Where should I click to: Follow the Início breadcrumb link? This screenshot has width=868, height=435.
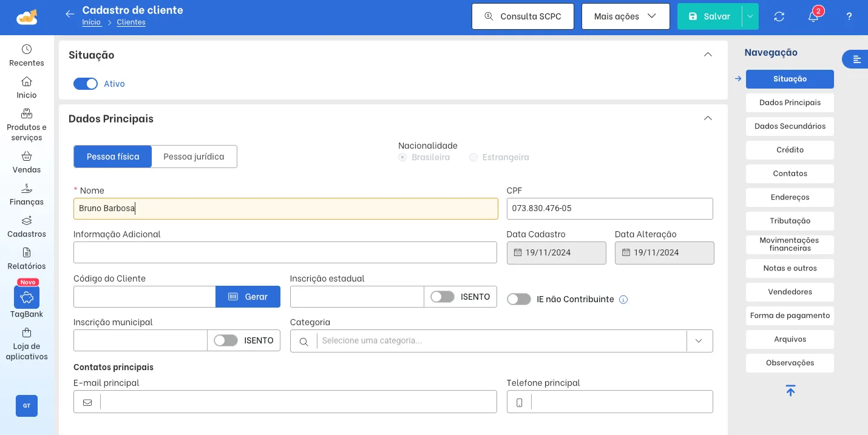tap(92, 22)
